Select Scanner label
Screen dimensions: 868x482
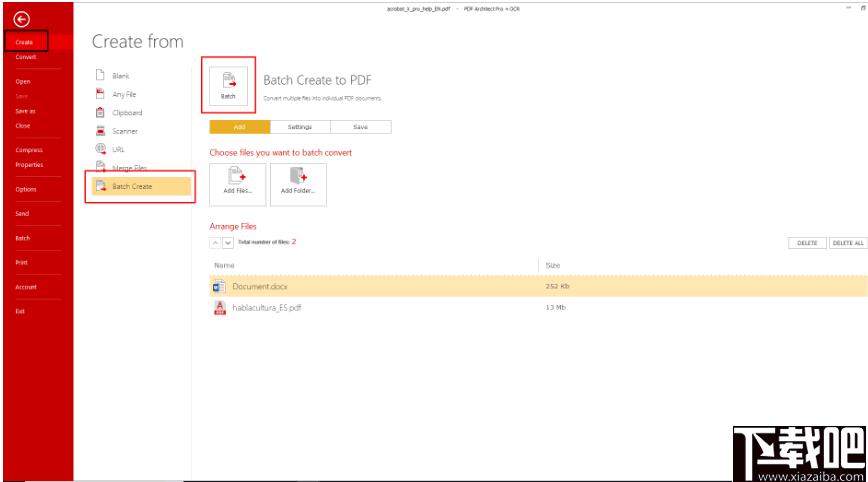pos(125,131)
